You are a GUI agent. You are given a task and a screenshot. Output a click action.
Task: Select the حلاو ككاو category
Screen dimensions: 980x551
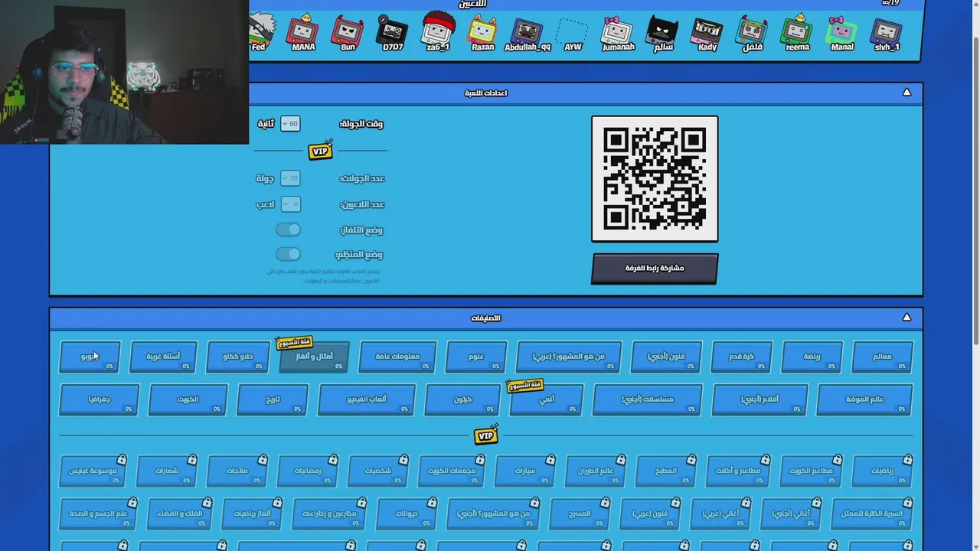pos(238,357)
